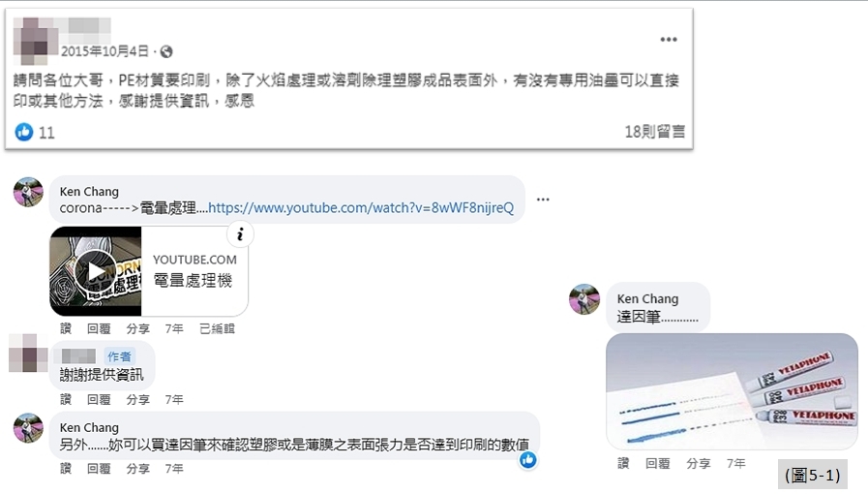Click 回覆 under the dyne pen photo
Screen dimensions: 868x494
[x=658, y=463]
